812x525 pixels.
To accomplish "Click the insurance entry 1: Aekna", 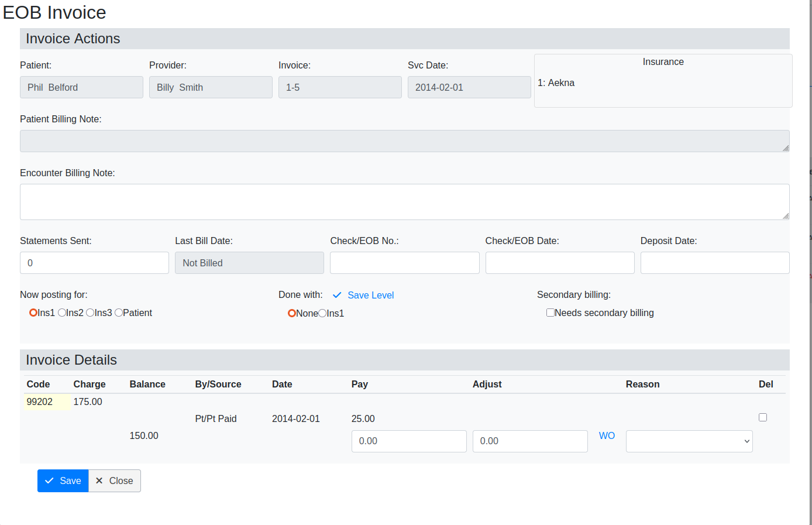I will tap(556, 83).
